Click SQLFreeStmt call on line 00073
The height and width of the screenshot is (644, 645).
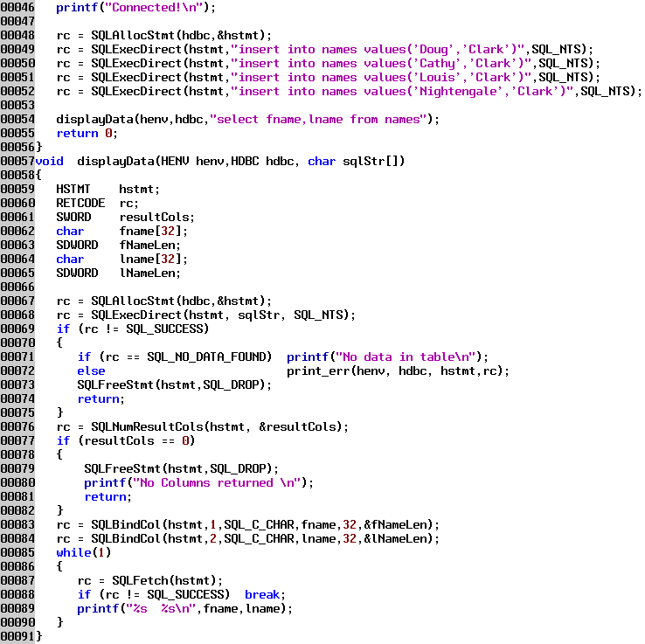[175, 385]
